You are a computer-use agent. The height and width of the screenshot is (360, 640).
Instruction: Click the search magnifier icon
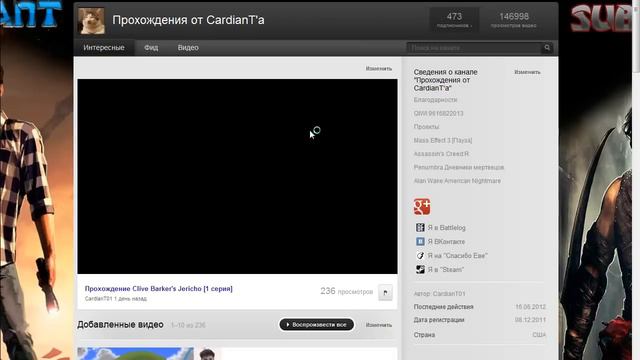point(547,48)
